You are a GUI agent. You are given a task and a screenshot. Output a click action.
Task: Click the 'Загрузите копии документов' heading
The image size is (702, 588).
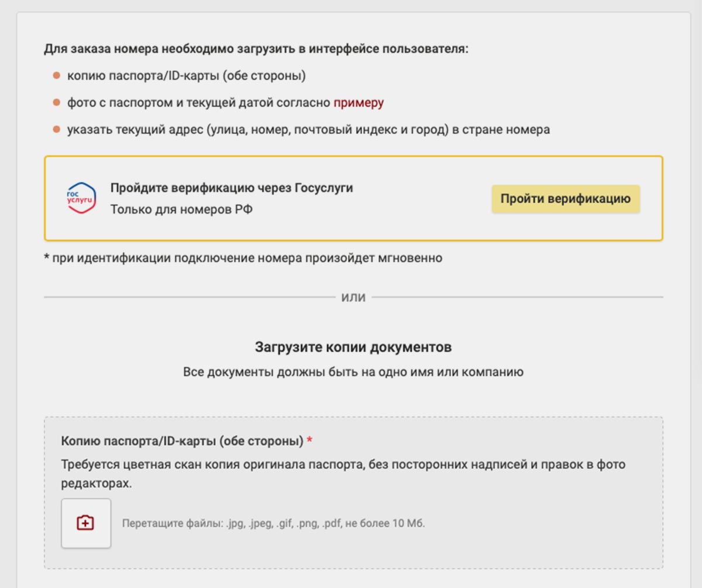pyautogui.click(x=353, y=347)
